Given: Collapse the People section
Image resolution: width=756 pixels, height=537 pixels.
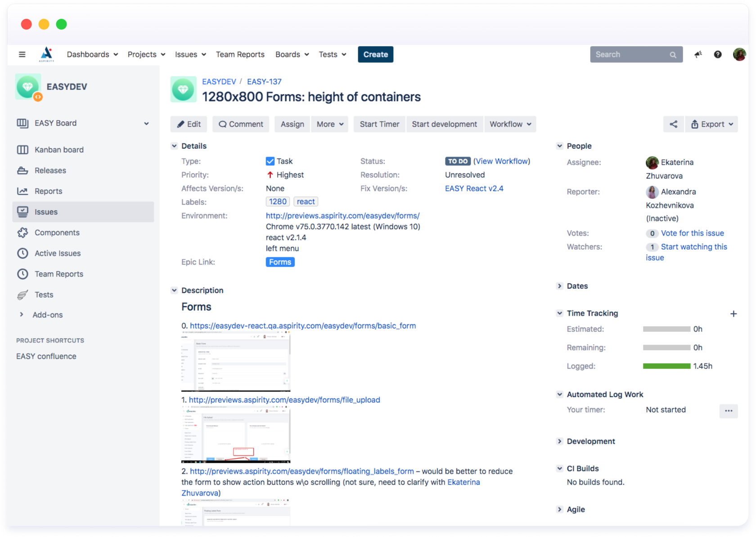Looking at the screenshot, I should [559, 146].
